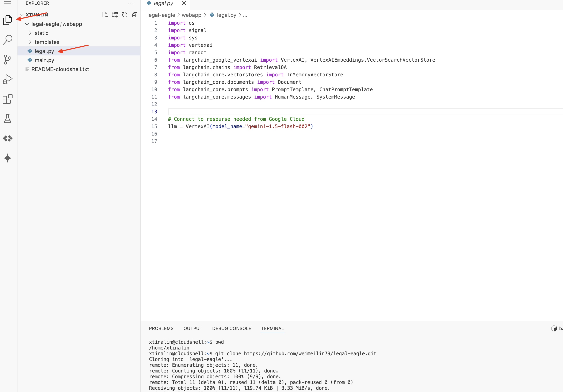This screenshot has width=563, height=392.
Task: Open the Search view in activity bar
Action: point(8,39)
